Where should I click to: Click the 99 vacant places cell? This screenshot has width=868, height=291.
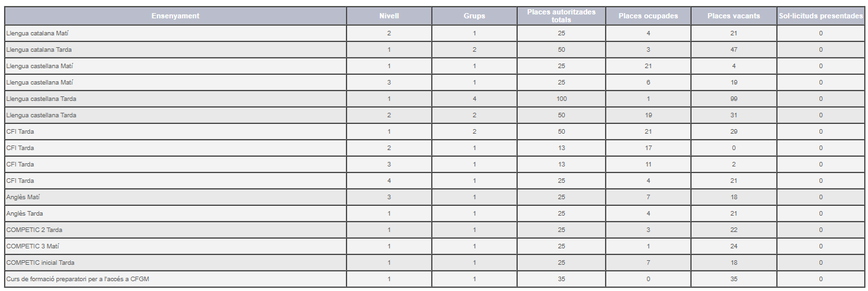[734, 99]
